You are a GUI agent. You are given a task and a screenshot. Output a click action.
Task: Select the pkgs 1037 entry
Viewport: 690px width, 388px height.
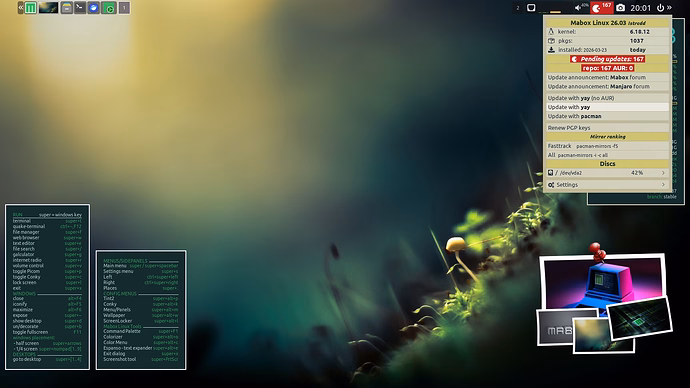point(607,40)
